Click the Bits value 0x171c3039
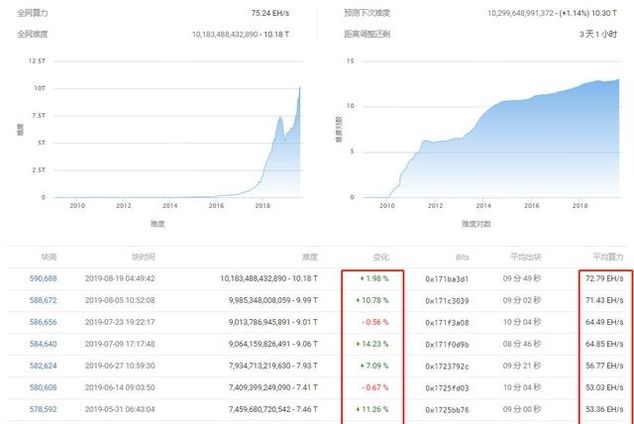Screen dimensions: 634x424 coord(447,301)
